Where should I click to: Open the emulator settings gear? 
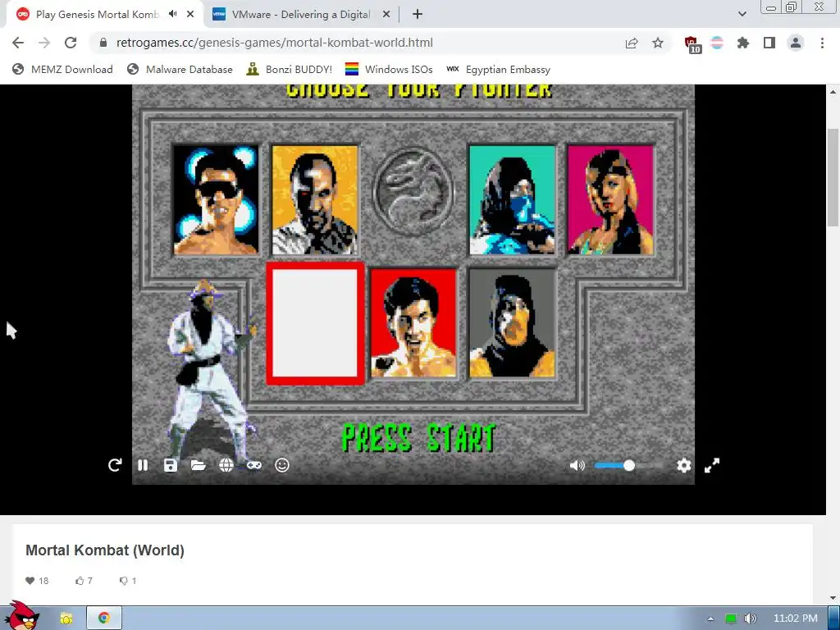pyautogui.click(x=683, y=466)
